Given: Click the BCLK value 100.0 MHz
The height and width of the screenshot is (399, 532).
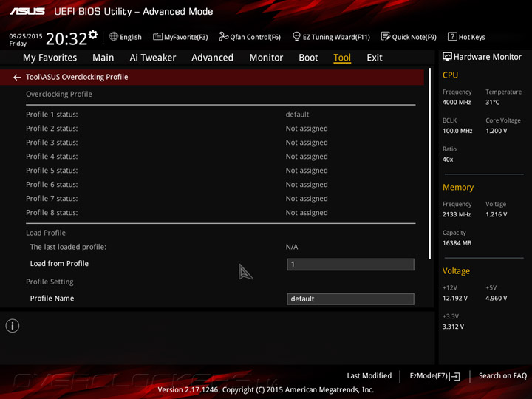Looking at the screenshot, I should [457, 131].
